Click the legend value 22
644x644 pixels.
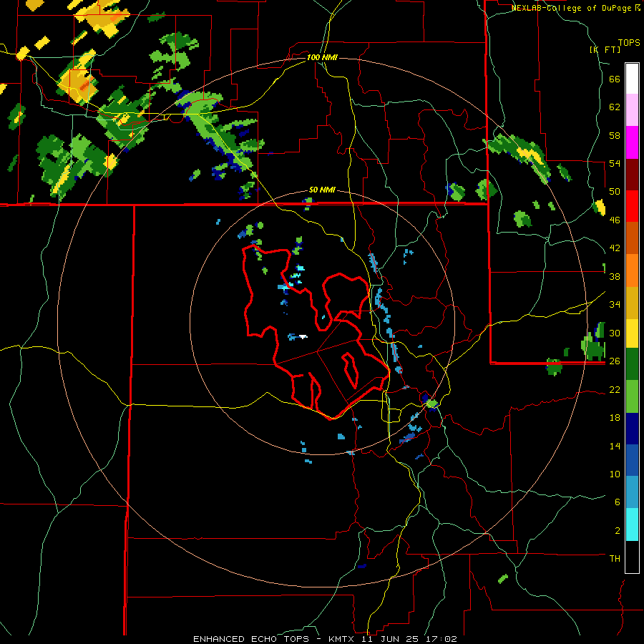pyautogui.click(x=615, y=389)
